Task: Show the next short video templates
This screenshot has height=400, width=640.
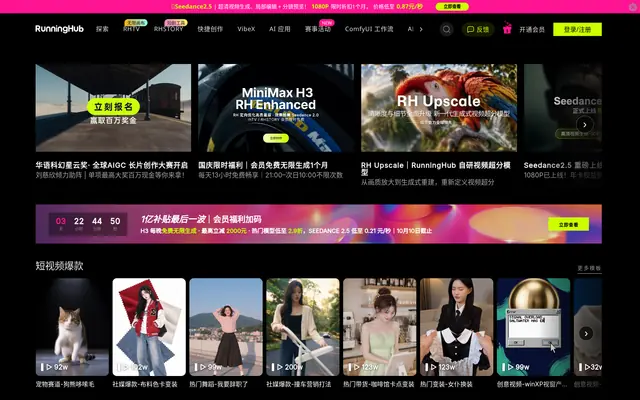Action: pyautogui.click(x=586, y=333)
